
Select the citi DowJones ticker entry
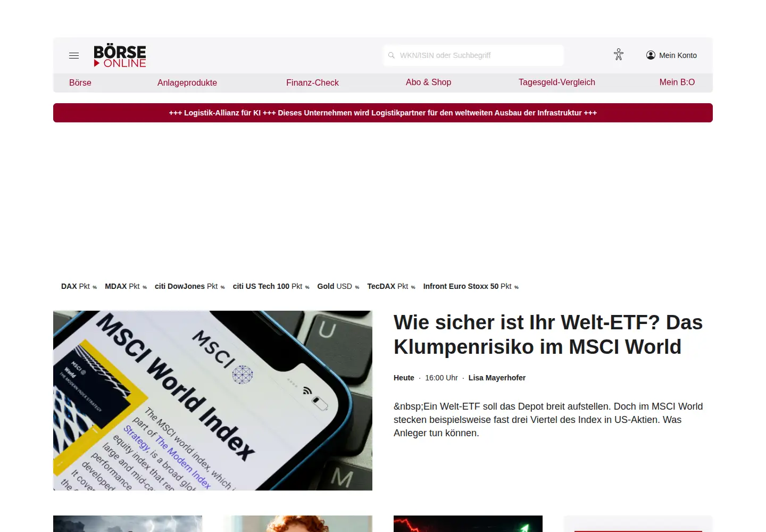[x=190, y=286]
